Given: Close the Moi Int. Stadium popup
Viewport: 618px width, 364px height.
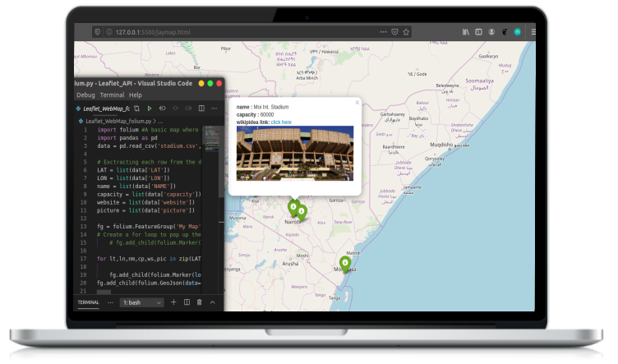Looking at the screenshot, I should [357, 103].
